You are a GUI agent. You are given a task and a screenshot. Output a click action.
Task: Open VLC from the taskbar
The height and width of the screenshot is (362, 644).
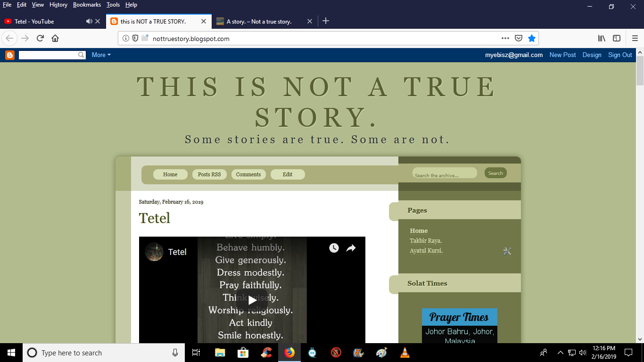[x=405, y=353]
